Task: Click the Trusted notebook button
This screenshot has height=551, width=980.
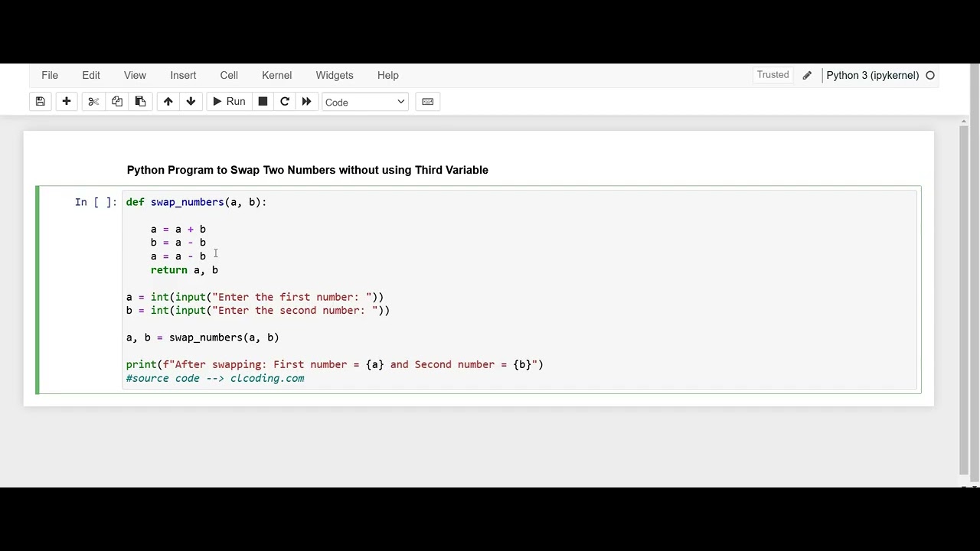Action: tap(773, 75)
